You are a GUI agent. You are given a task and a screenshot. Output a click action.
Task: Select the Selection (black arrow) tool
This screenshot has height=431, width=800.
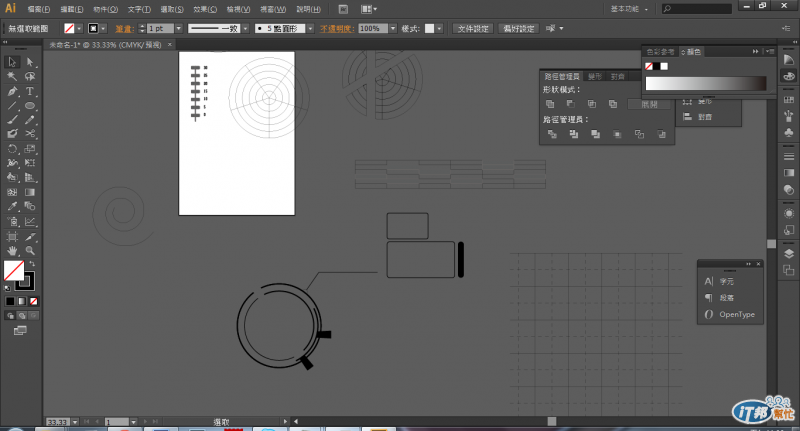click(x=12, y=62)
